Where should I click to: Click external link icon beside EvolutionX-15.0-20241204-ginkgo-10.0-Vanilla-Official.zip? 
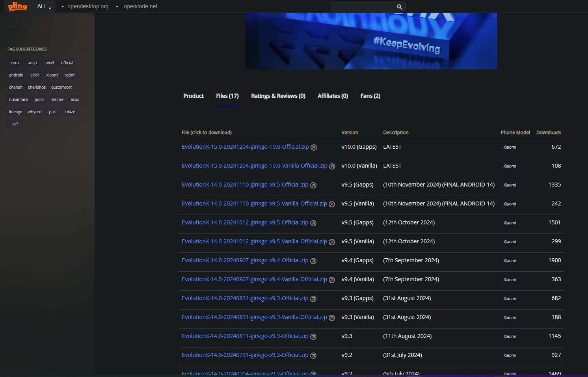click(x=332, y=166)
